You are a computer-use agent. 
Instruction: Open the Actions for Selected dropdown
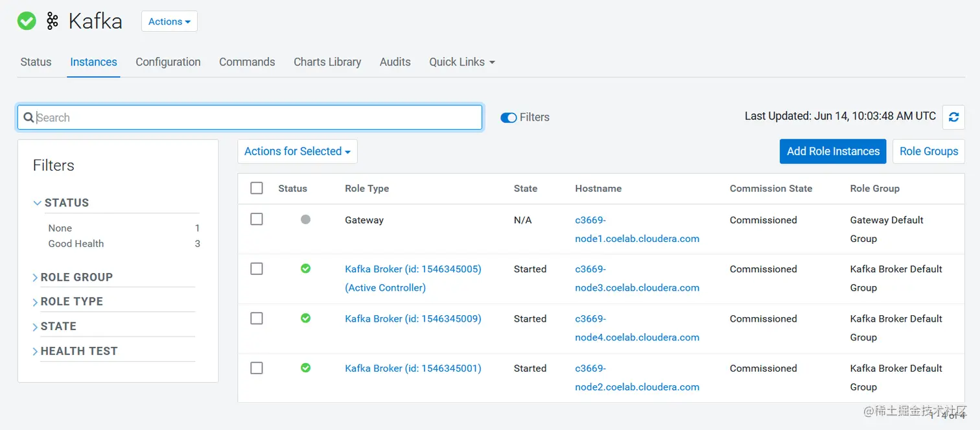297,151
